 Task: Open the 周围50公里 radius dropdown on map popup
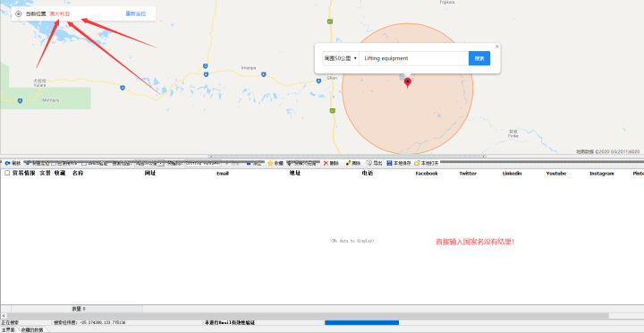pyautogui.click(x=341, y=58)
